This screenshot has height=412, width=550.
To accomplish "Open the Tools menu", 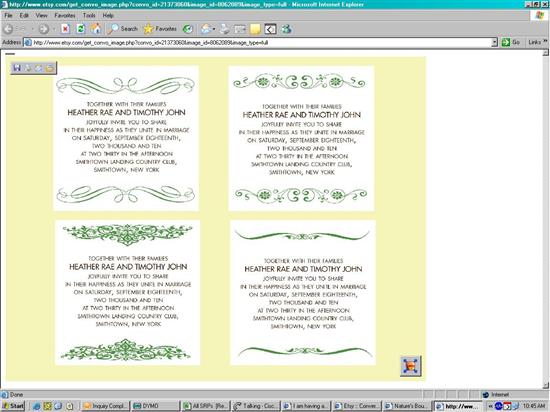I will 89,15.
